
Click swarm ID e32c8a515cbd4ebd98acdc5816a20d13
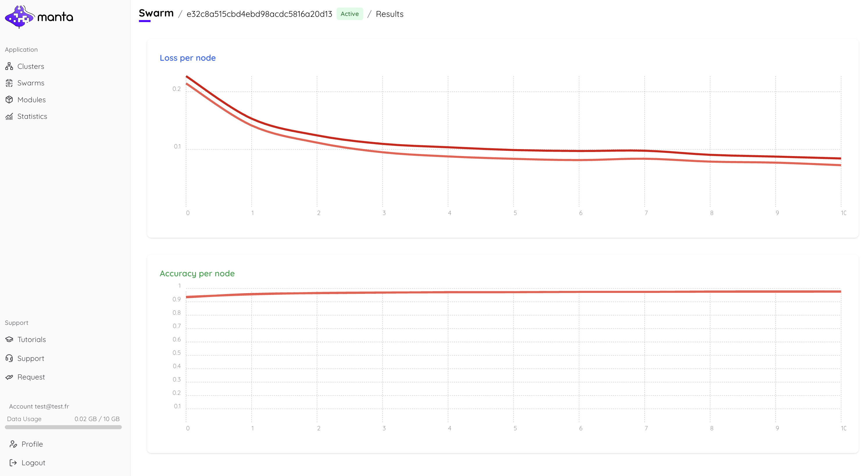[259, 14]
